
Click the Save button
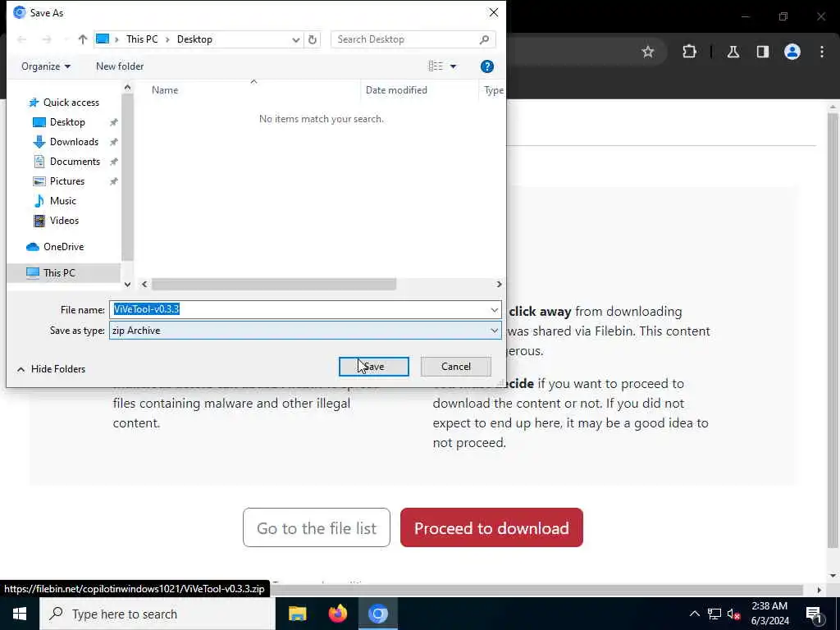click(x=374, y=367)
